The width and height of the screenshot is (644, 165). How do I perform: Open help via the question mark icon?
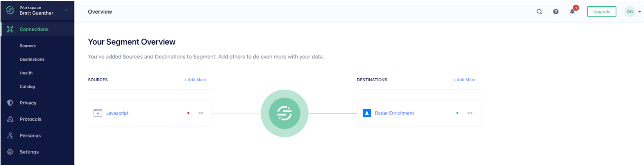pyautogui.click(x=556, y=11)
